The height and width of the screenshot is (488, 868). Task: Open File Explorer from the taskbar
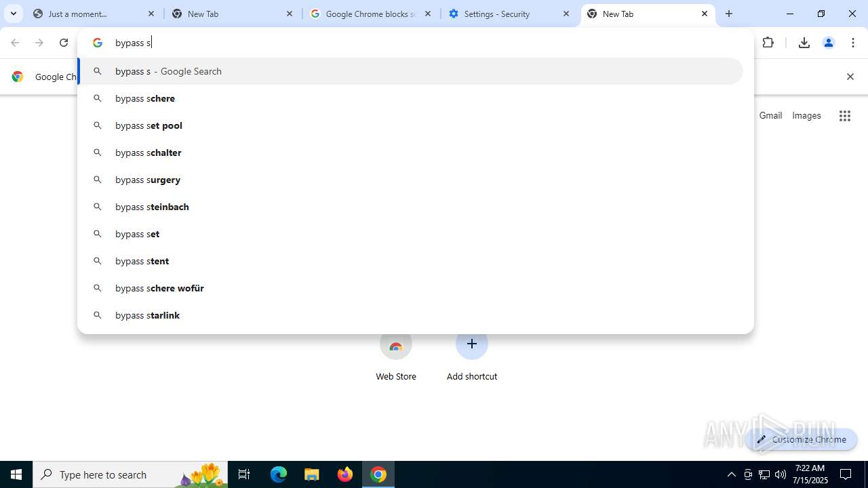pyautogui.click(x=312, y=474)
